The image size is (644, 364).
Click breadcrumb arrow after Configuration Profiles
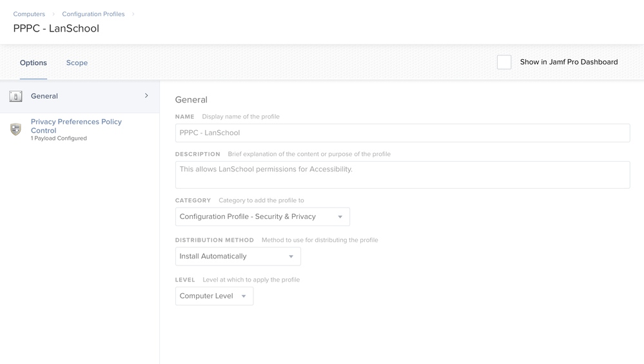(x=133, y=14)
